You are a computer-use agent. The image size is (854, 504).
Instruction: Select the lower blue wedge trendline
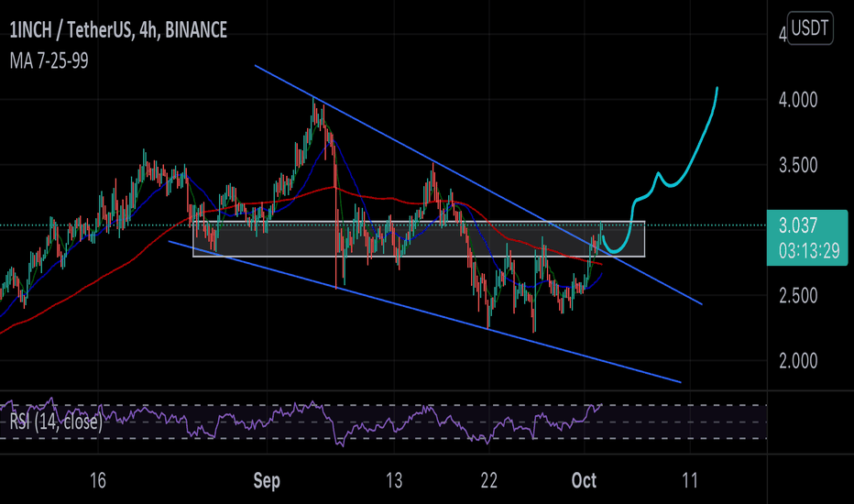[425, 312]
